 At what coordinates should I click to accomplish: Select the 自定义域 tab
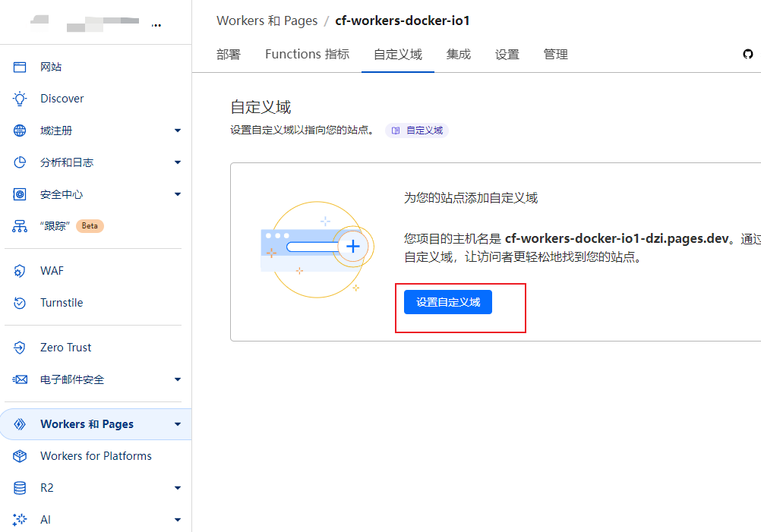398,55
